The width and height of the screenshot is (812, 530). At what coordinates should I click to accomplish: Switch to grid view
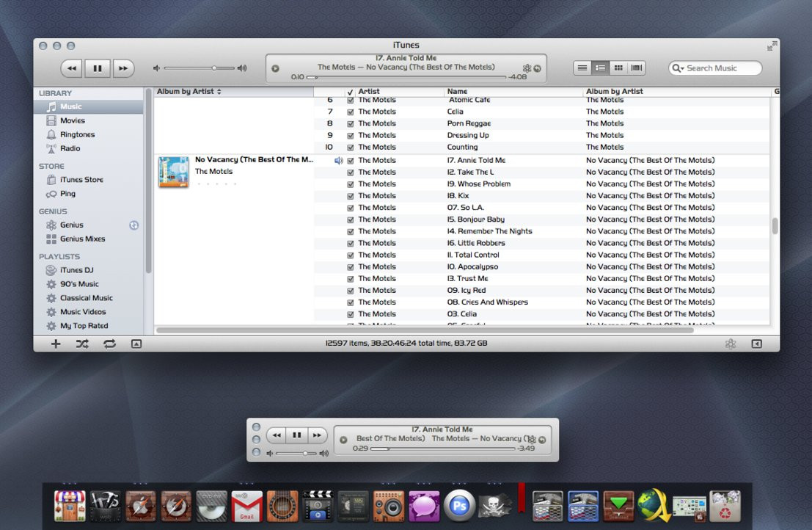coord(618,68)
